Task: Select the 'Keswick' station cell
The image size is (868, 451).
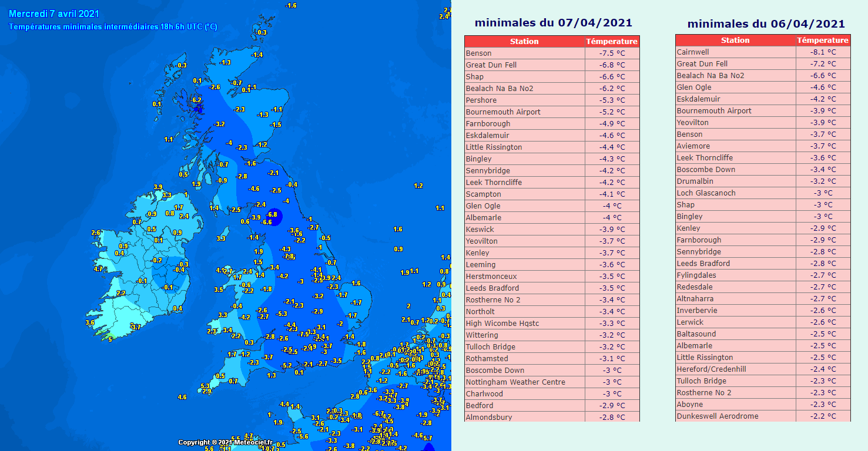Action: (524, 229)
